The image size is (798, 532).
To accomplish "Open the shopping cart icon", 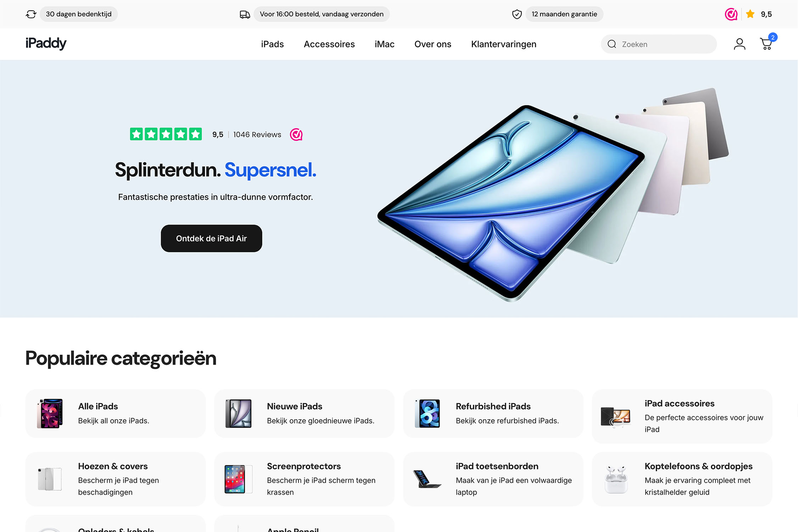I will (767, 43).
